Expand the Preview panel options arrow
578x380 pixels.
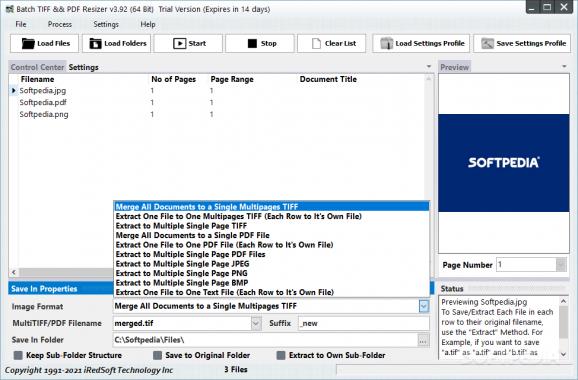[564, 67]
